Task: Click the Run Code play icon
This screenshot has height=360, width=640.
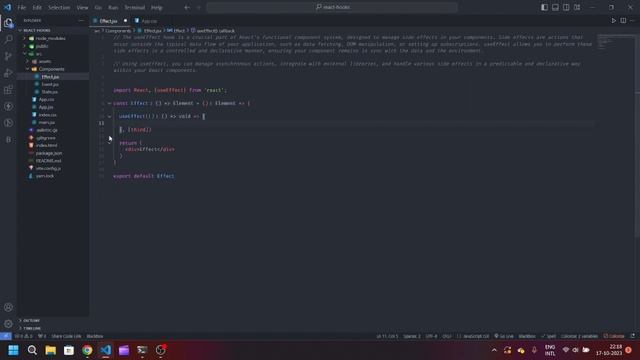Action: [x=613, y=20]
